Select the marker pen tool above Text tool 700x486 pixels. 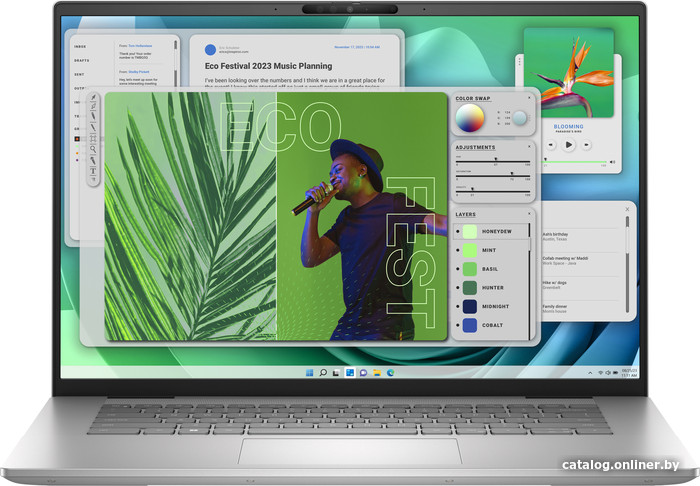[x=93, y=160]
